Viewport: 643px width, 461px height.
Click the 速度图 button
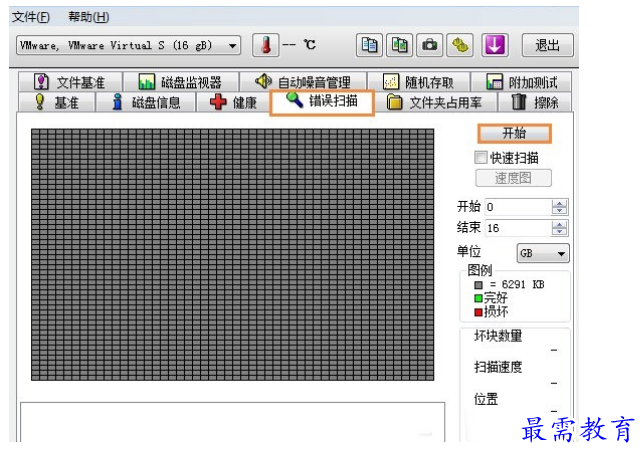(513, 178)
